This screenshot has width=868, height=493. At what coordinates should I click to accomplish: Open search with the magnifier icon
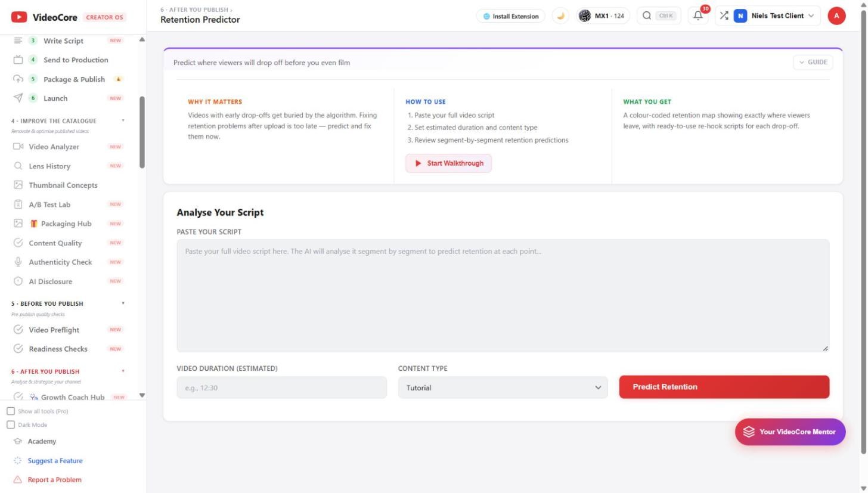click(x=646, y=16)
